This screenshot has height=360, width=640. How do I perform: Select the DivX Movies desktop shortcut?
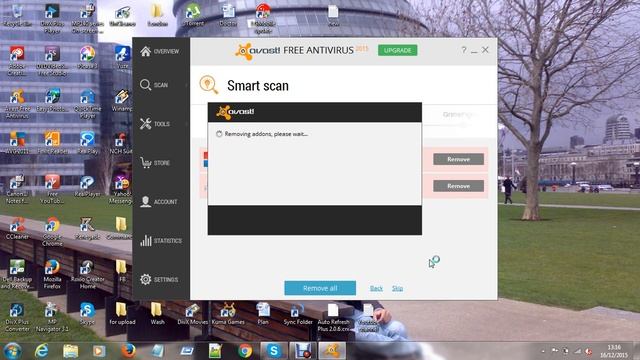[192, 314]
